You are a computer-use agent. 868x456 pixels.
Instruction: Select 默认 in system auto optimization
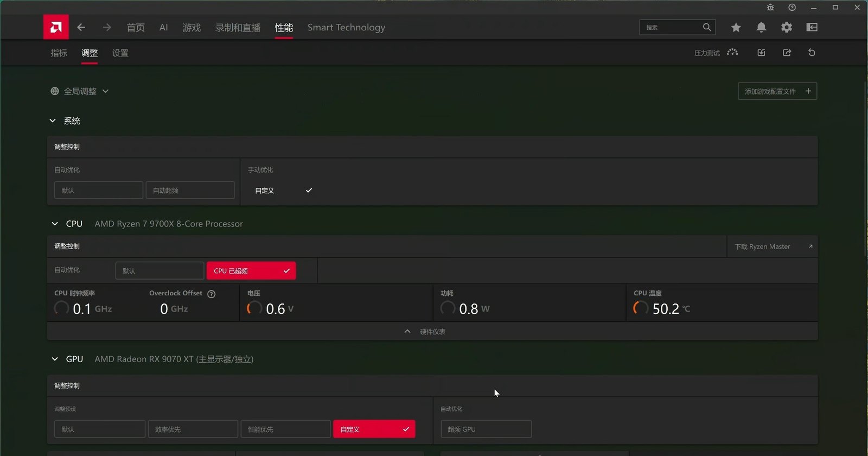click(99, 191)
